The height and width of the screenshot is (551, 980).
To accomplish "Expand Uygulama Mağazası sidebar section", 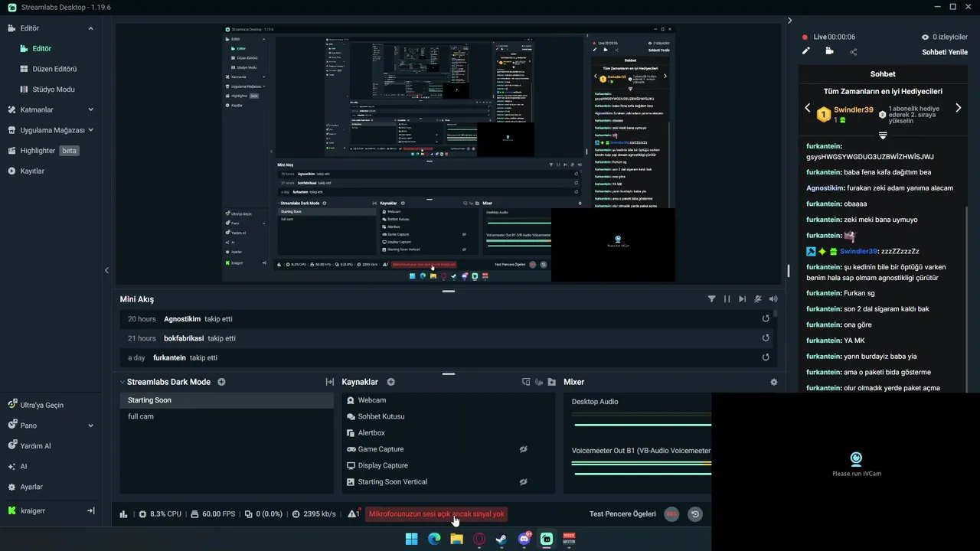I will [90, 130].
